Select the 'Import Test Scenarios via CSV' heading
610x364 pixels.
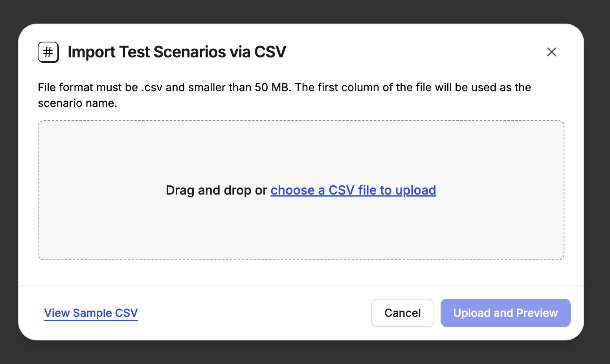point(177,52)
